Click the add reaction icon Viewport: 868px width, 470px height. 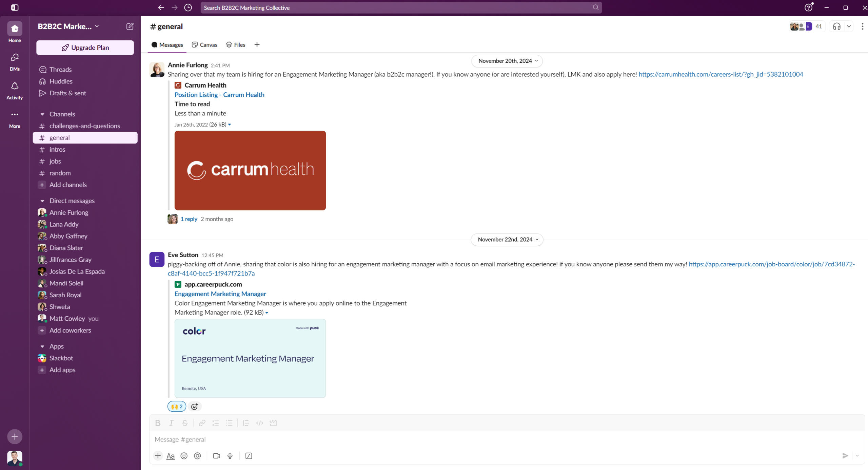tap(194, 406)
